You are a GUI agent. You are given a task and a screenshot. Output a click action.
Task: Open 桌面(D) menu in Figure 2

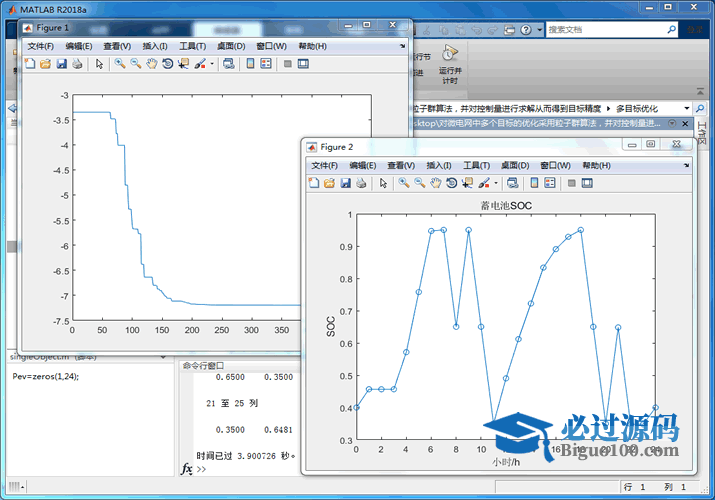click(x=515, y=166)
